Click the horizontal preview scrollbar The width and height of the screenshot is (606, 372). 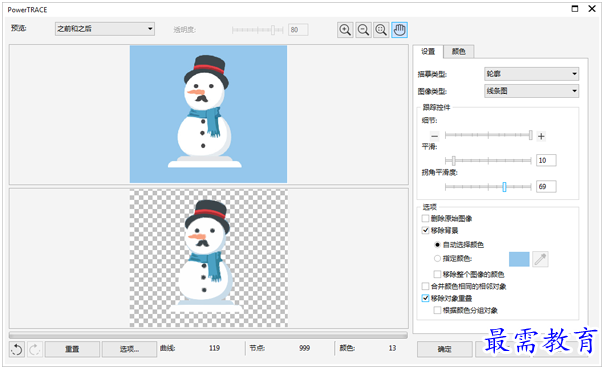[208, 335]
